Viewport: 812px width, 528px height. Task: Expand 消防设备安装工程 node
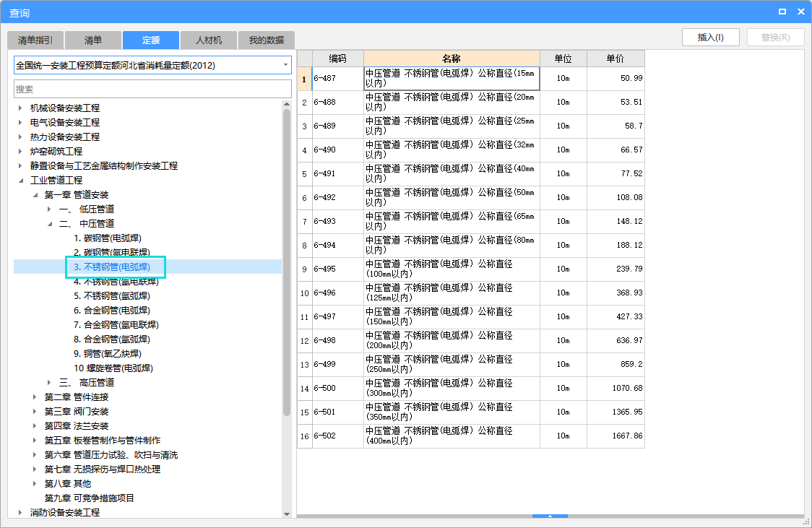pyautogui.click(x=20, y=513)
